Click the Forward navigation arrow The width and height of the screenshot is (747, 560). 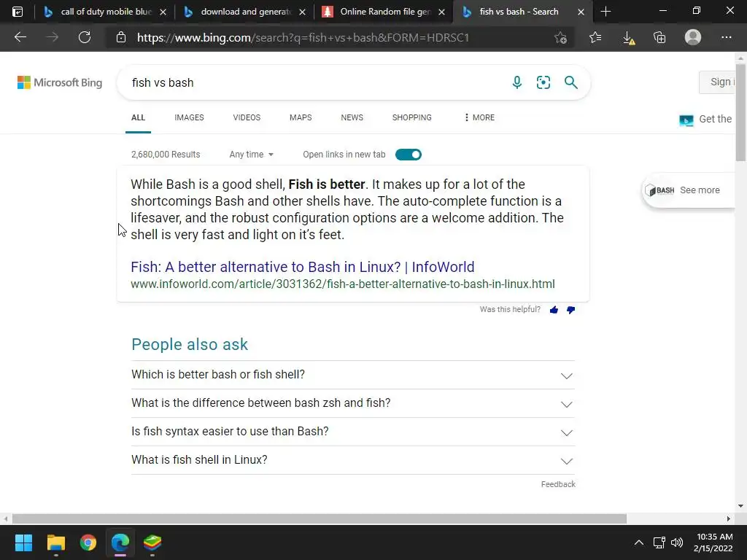click(x=53, y=37)
